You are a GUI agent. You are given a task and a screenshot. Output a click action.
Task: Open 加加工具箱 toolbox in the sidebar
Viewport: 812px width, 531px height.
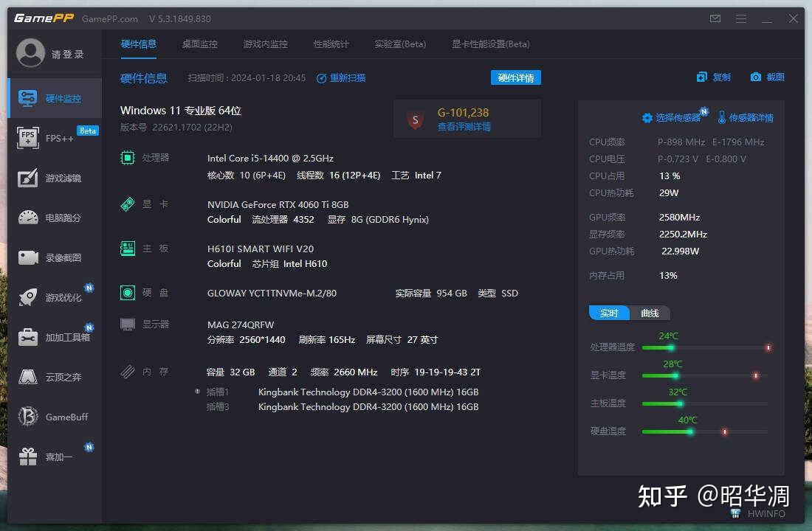[55, 337]
